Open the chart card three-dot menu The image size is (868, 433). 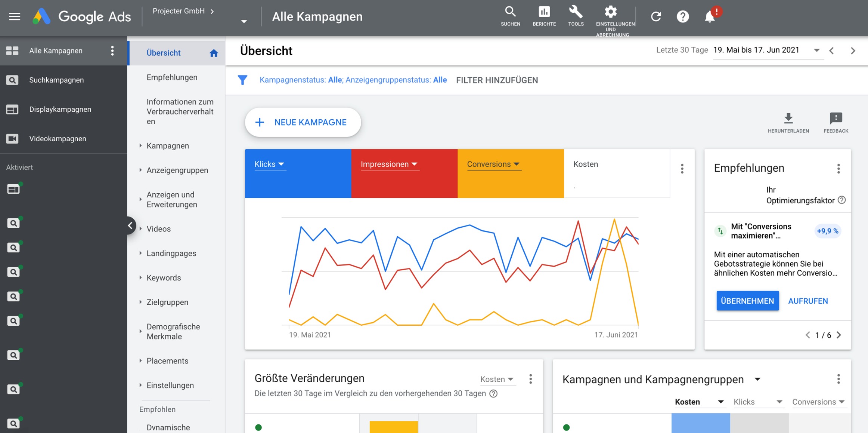pyautogui.click(x=682, y=169)
